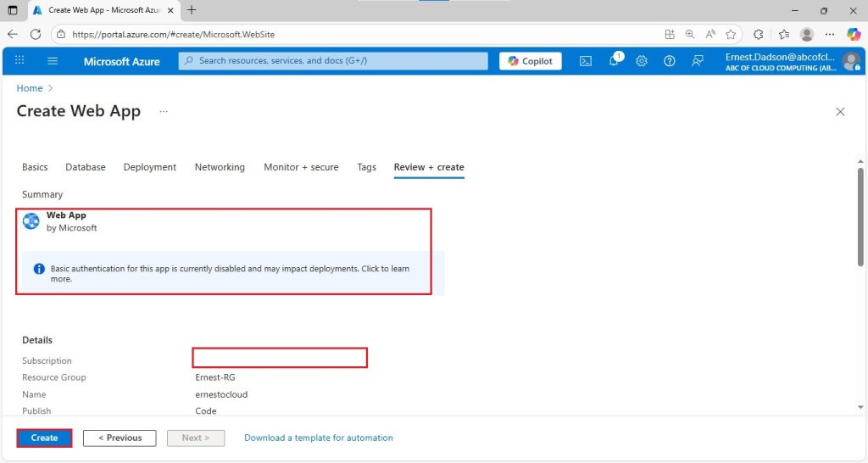Click the Ernest-RG resource group value

click(x=215, y=377)
